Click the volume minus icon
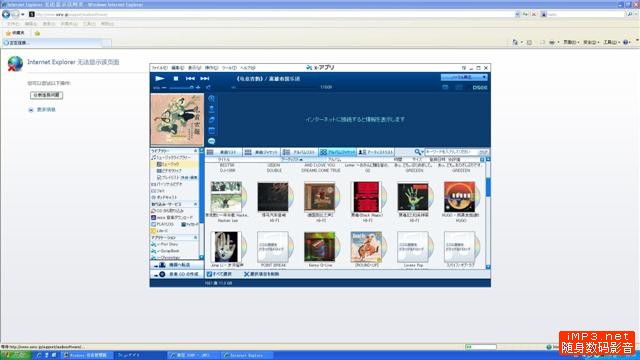640x360 pixels. [164, 87]
